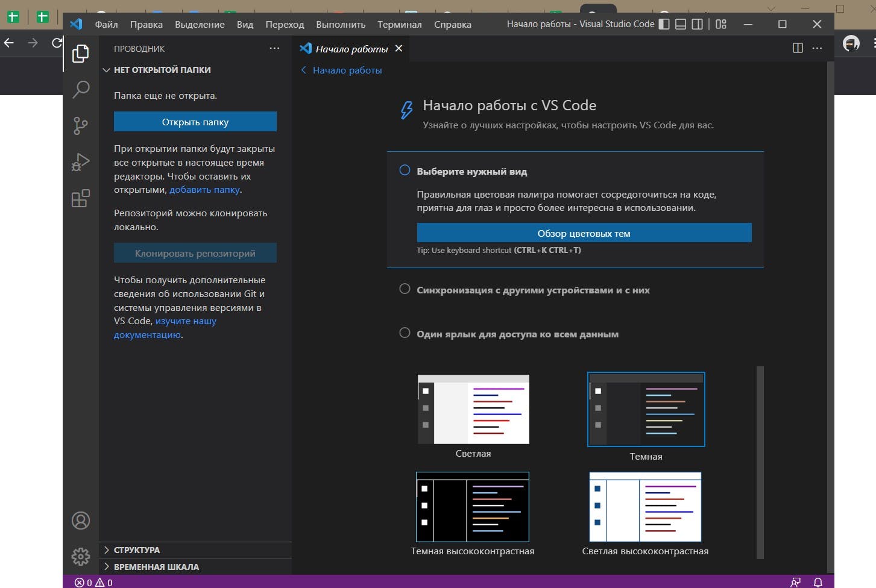Open the Выполнить menu
The width and height of the screenshot is (876, 588).
[341, 24]
